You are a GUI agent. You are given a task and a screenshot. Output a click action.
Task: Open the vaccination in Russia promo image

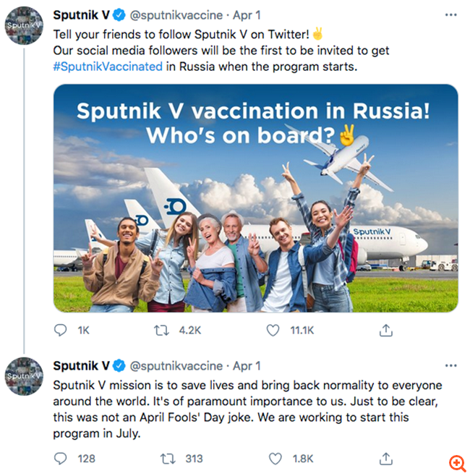[255, 197]
